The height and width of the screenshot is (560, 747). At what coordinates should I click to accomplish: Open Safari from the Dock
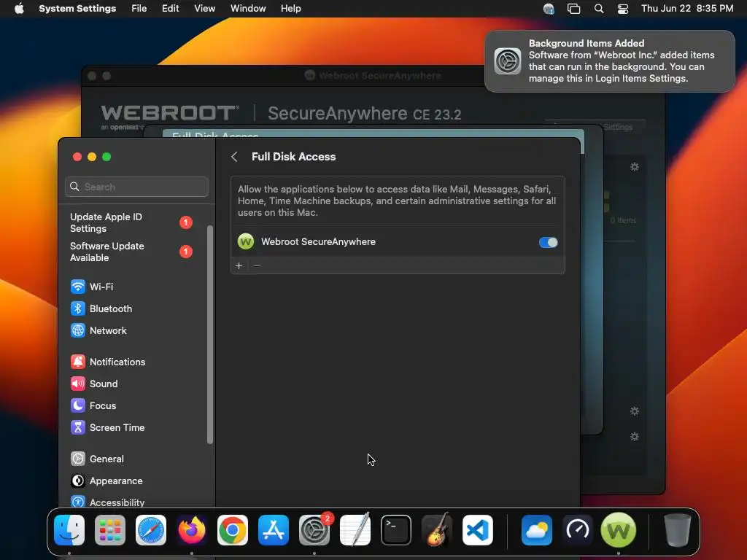[x=151, y=530]
